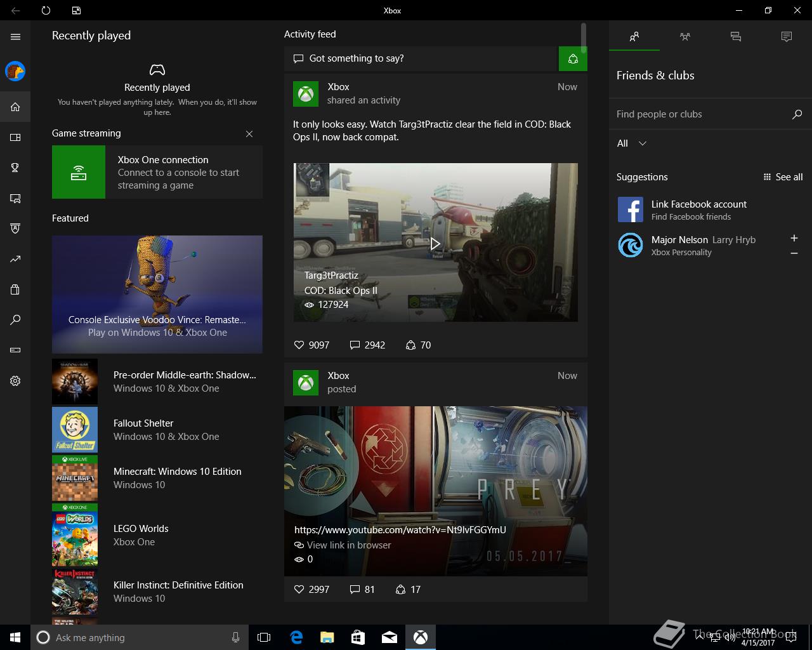Screen dimensions: 812x650
Task: Play the COD: Black Ops II video
Action: click(435, 243)
